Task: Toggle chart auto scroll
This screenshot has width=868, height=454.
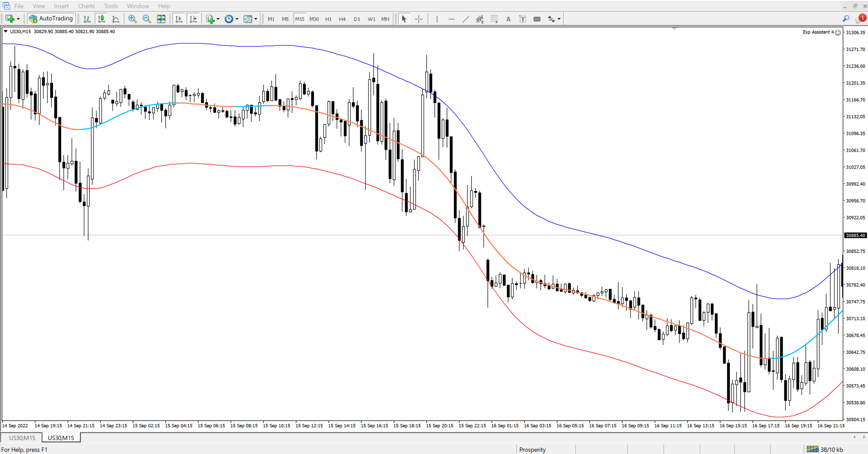Action: click(179, 19)
